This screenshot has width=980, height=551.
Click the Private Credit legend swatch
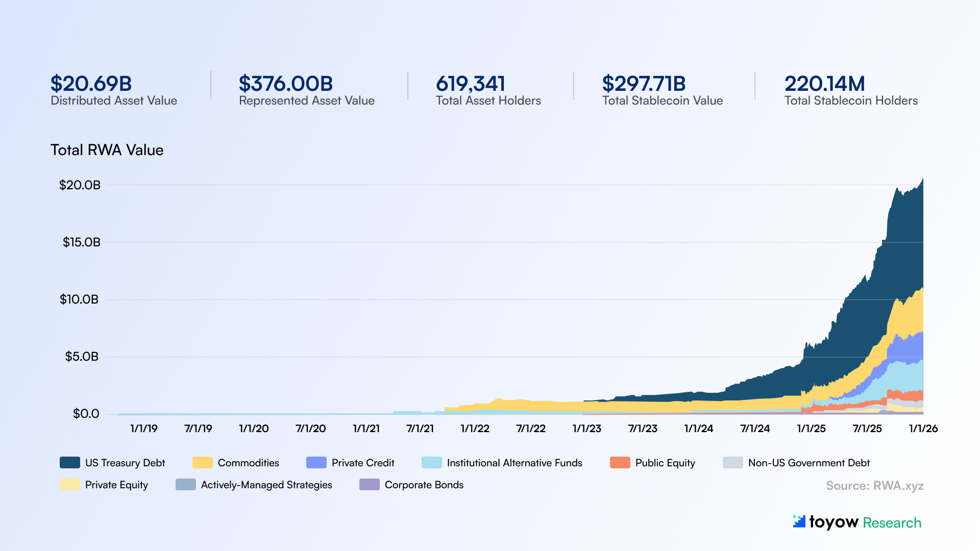(x=316, y=463)
